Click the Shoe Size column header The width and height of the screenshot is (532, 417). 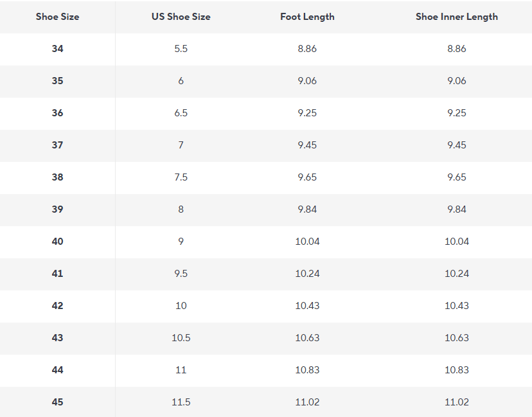[57, 17]
